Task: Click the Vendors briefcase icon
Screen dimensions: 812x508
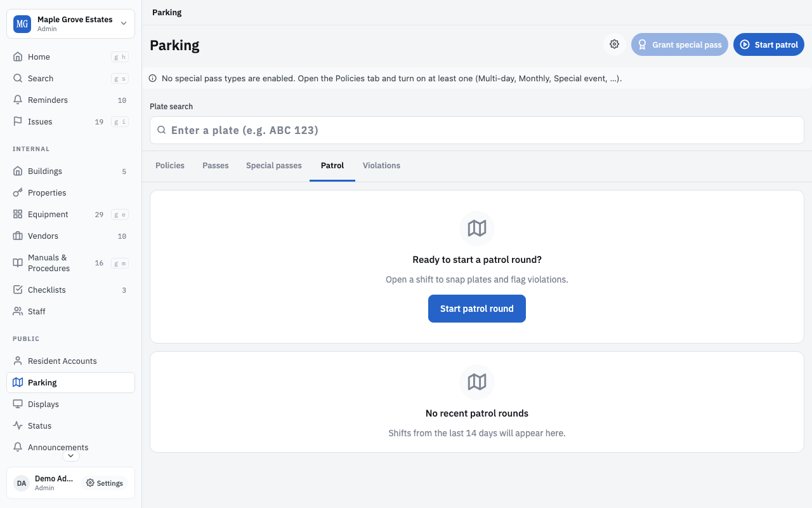Action: pyautogui.click(x=18, y=236)
